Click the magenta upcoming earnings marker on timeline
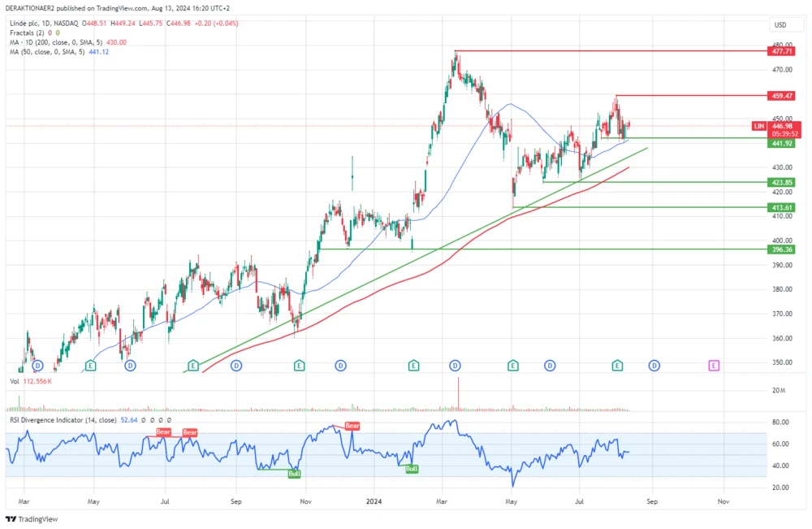The height and width of the screenshot is (529, 812). 713,366
